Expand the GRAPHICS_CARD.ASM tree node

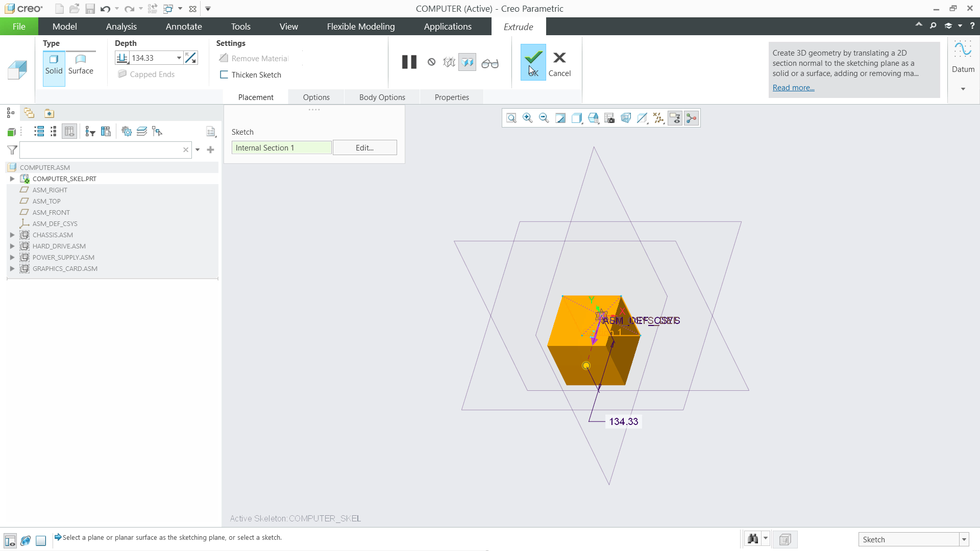12,268
